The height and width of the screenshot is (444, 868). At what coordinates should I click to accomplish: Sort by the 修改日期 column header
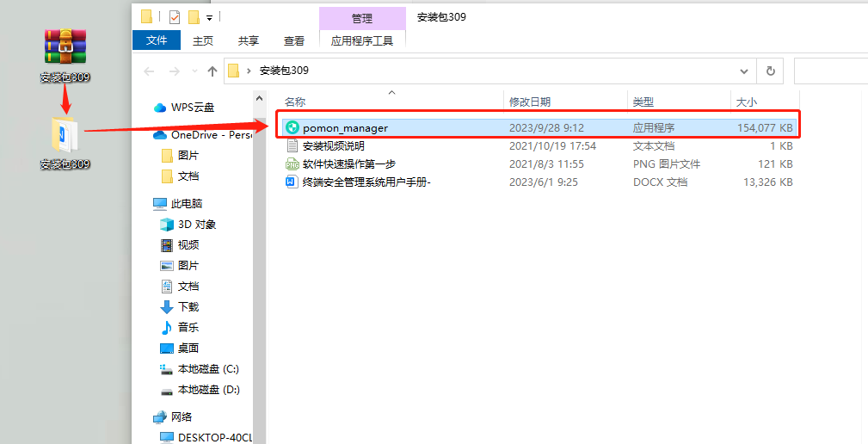click(x=530, y=102)
